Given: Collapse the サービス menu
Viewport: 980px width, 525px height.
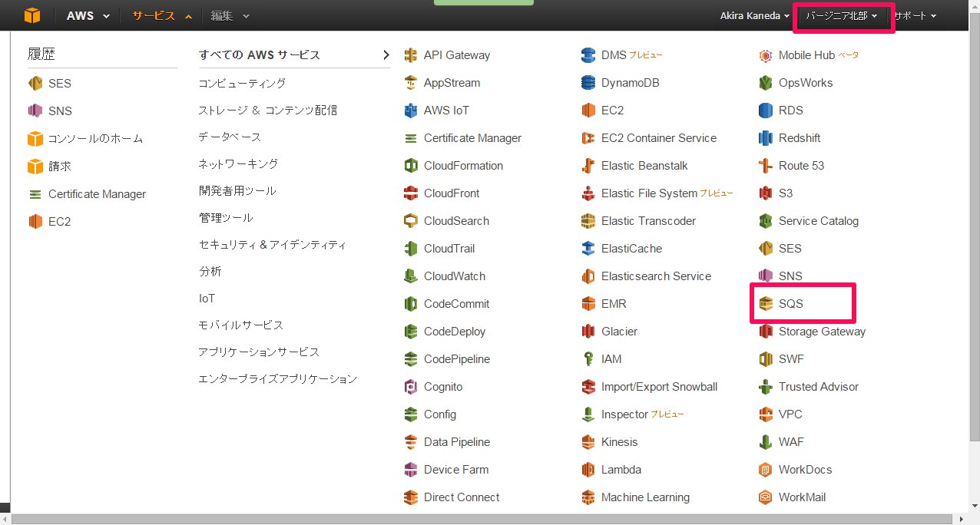Looking at the screenshot, I should click(x=161, y=15).
